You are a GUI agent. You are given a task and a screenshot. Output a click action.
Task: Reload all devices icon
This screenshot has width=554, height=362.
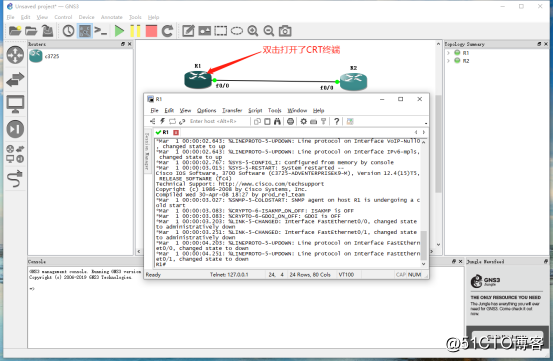tap(167, 31)
